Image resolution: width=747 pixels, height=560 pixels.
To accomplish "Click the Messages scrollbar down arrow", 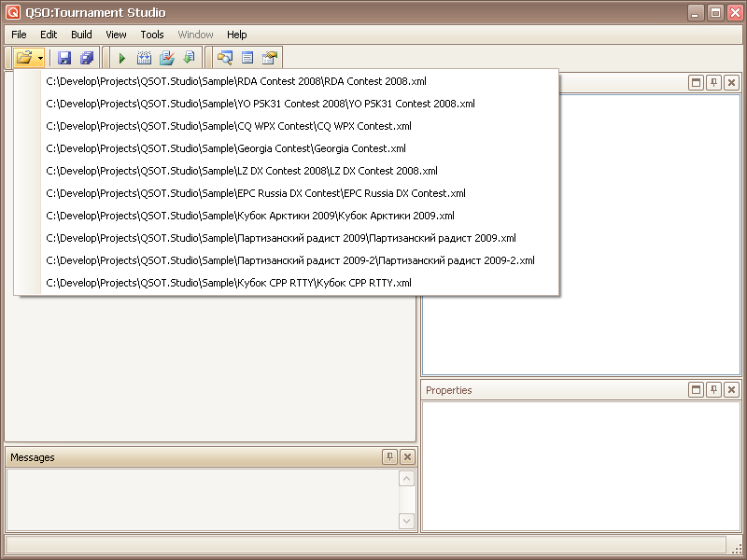I will 406,521.
